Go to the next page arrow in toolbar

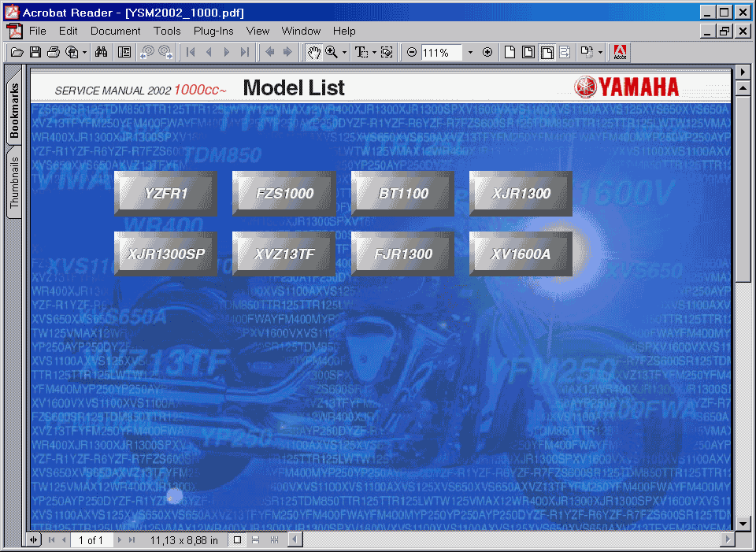227,52
